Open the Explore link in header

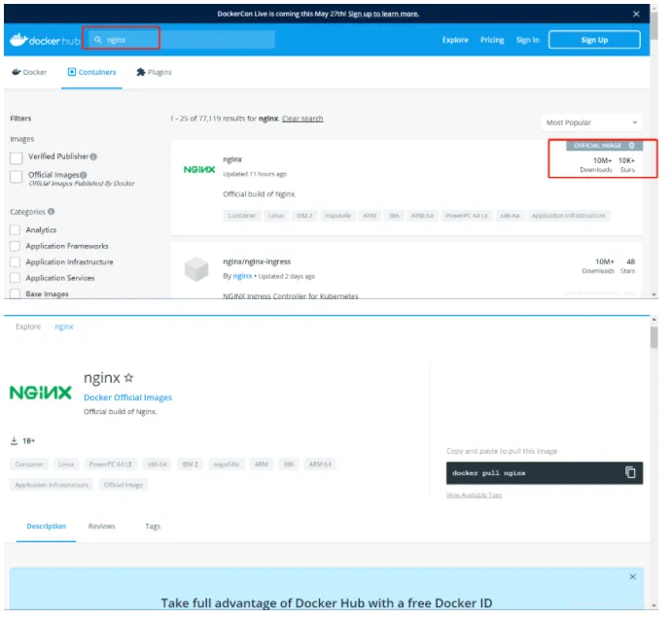(455, 40)
